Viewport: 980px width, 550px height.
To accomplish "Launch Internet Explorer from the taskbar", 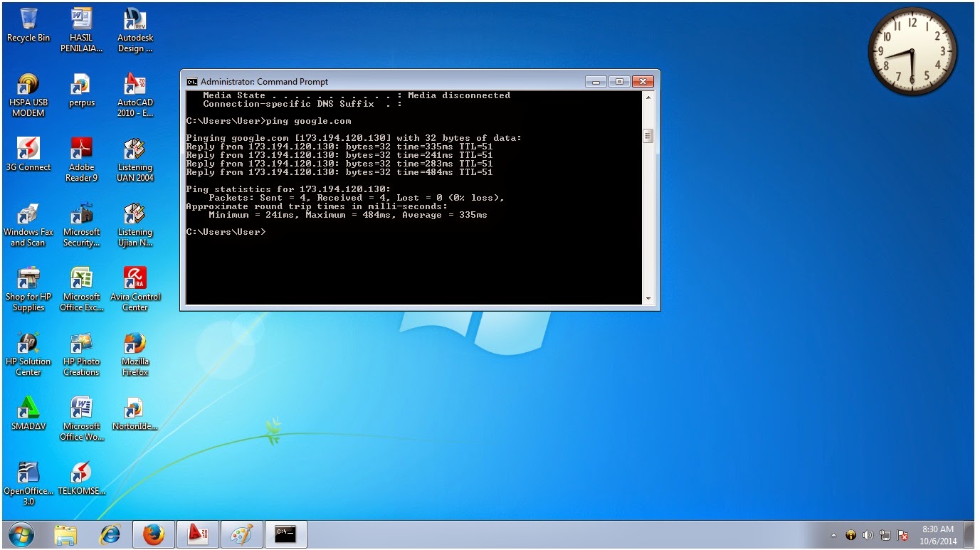I will 110,534.
